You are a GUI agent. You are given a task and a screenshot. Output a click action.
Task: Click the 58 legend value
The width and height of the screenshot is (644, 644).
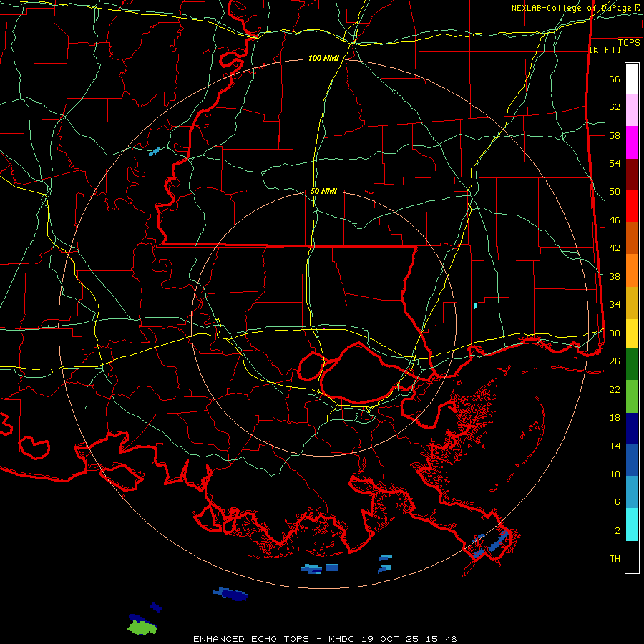tap(615, 135)
